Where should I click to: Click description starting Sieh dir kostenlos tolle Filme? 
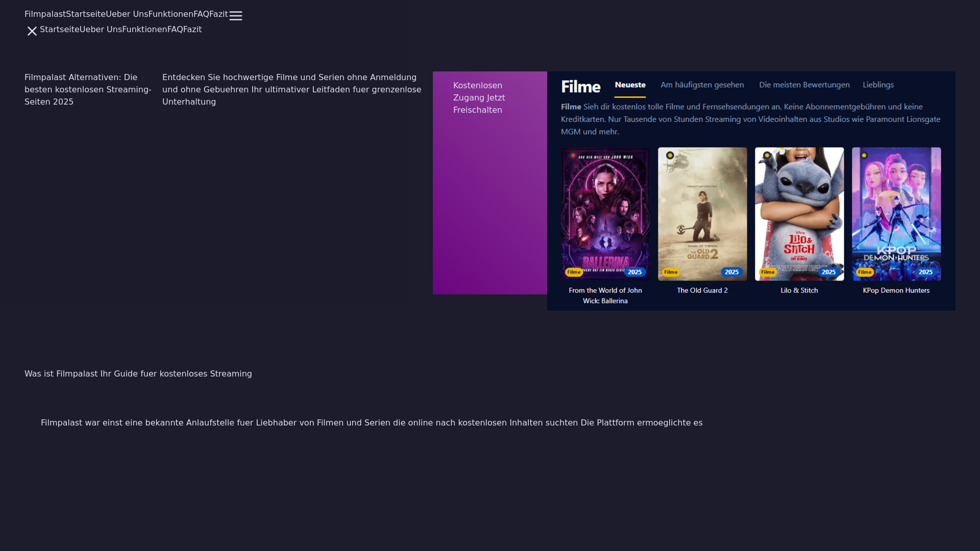751,119
